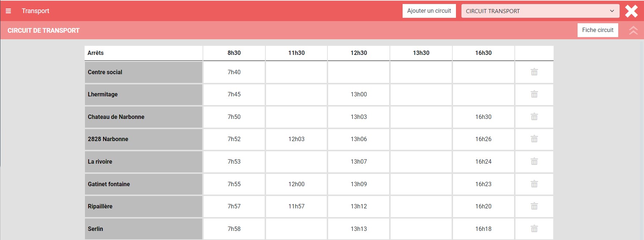Remove Gatinet fontaine from the circuit
This screenshot has height=240, width=644.
(x=534, y=184)
